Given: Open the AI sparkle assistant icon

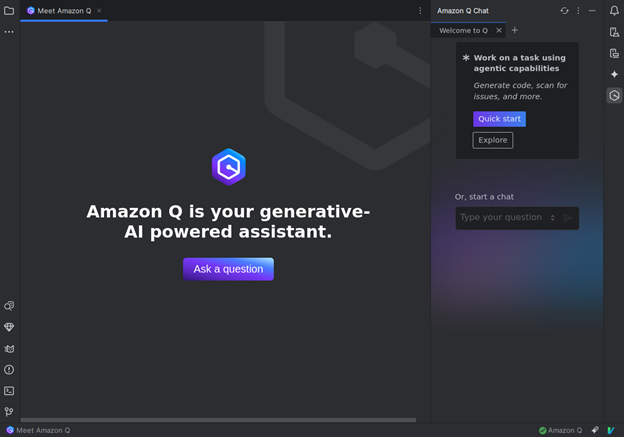Looking at the screenshot, I should [614, 74].
